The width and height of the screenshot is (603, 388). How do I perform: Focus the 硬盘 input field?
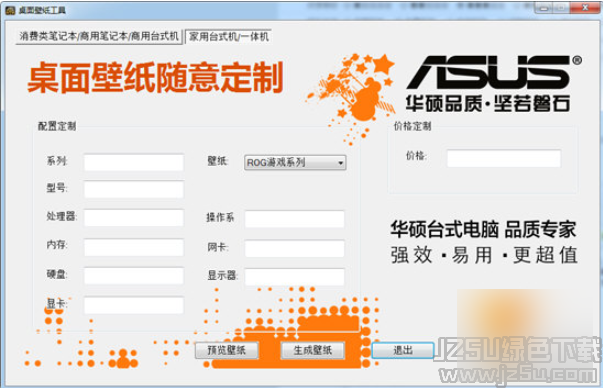point(134,276)
